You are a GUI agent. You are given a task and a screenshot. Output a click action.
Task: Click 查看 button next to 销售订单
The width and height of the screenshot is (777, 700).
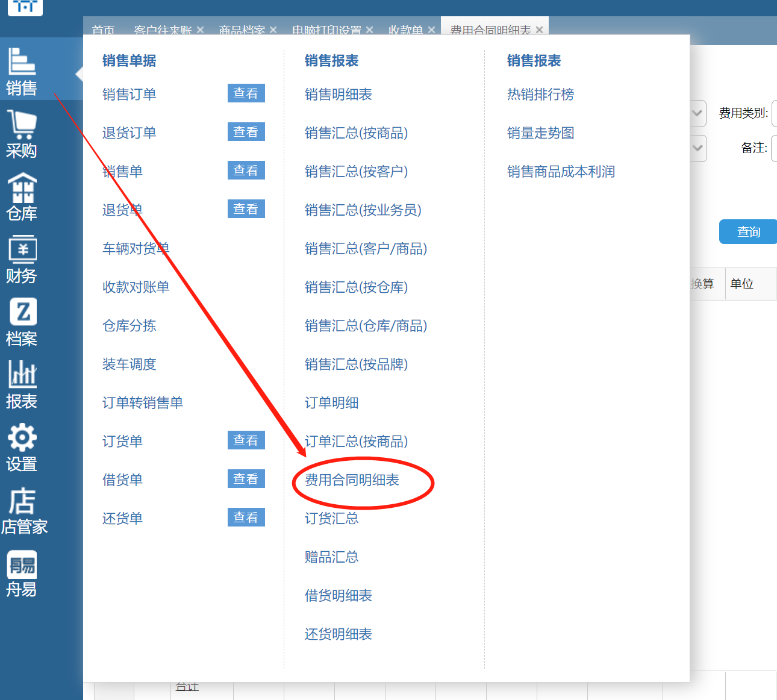tap(246, 93)
